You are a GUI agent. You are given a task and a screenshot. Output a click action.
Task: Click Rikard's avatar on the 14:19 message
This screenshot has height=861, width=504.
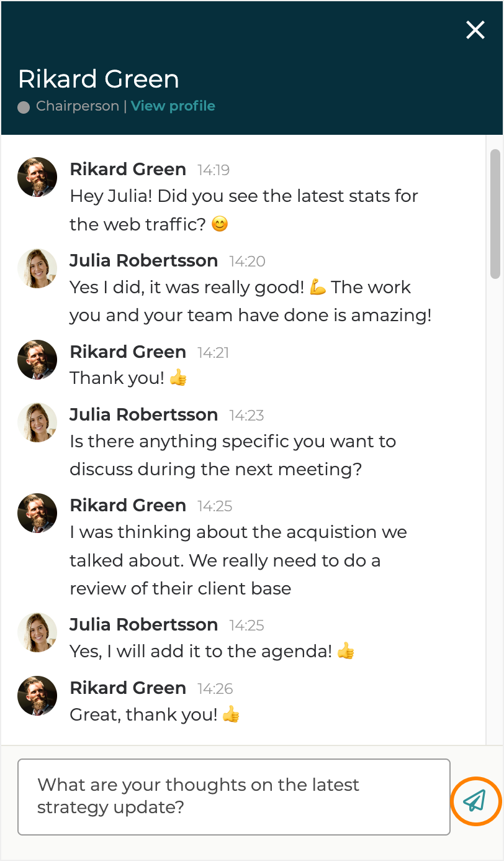[x=37, y=177]
